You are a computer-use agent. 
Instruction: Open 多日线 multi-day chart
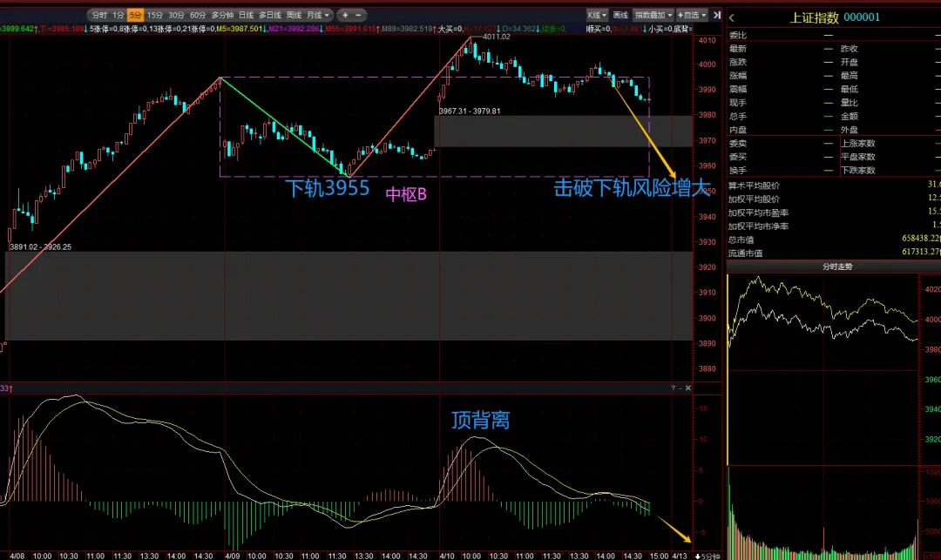point(270,15)
